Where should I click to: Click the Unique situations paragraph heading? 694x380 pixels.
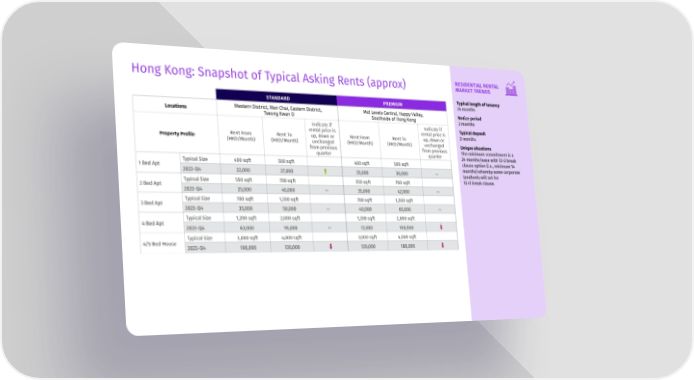pos(476,149)
